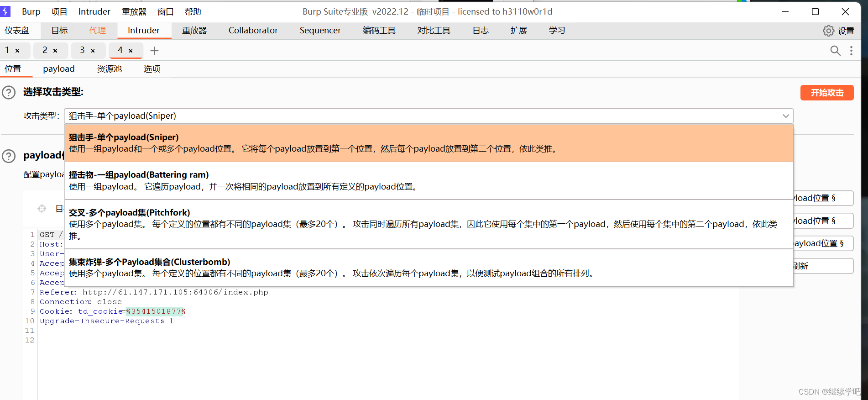
Task: Open the Burp menu
Action: 31,11
